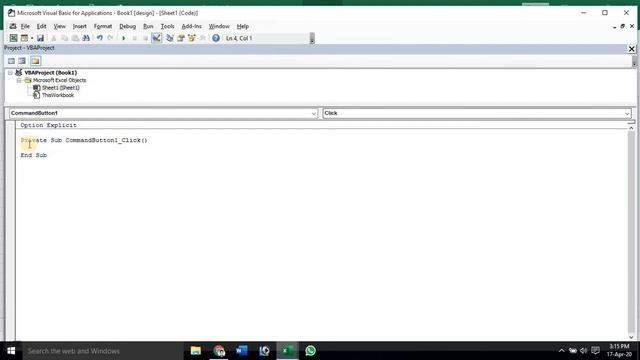Close the Project - VBAProject panel

pos(631,49)
